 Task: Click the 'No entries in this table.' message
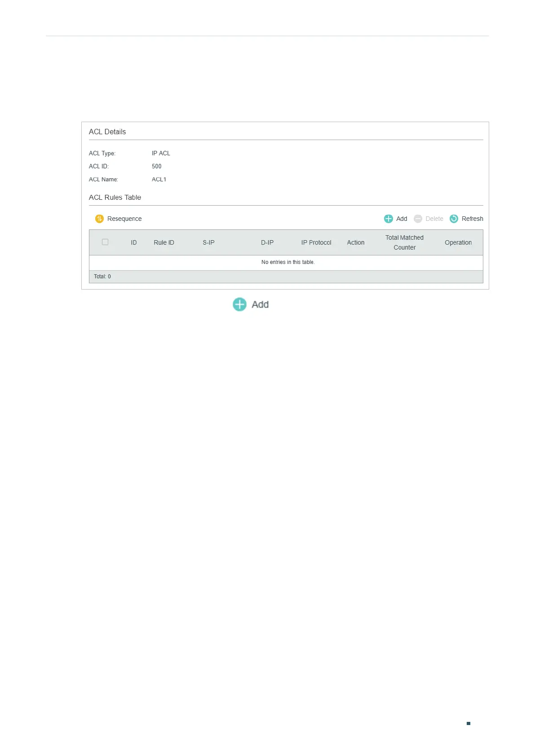288,262
